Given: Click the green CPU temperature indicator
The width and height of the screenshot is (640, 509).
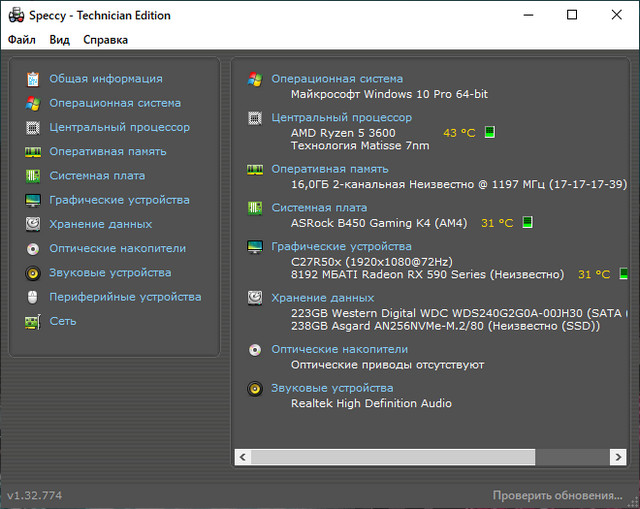Looking at the screenshot, I should click(x=490, y=133).
